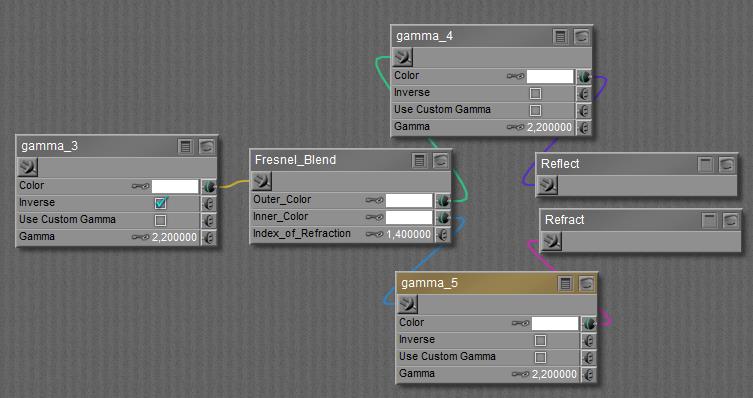
Task: Open the gamma_4 Color swatch
Action: point(550,76)
